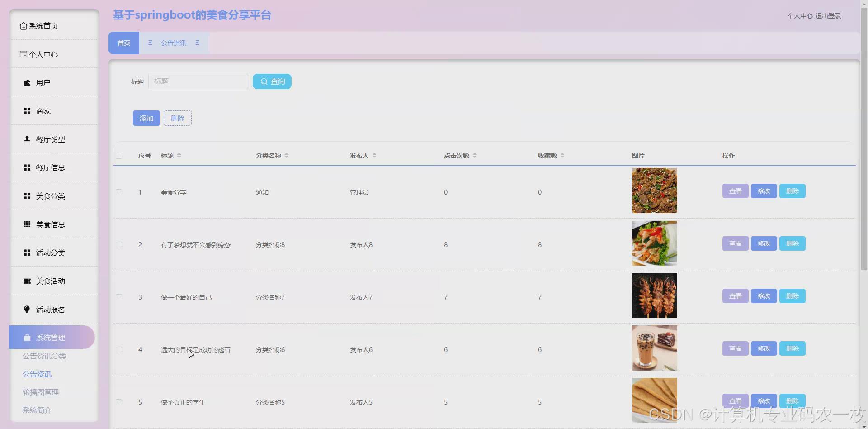Select the 美食信息 grid icon
The width and height of the screenshot is (868, 429).
pos(27,224)
